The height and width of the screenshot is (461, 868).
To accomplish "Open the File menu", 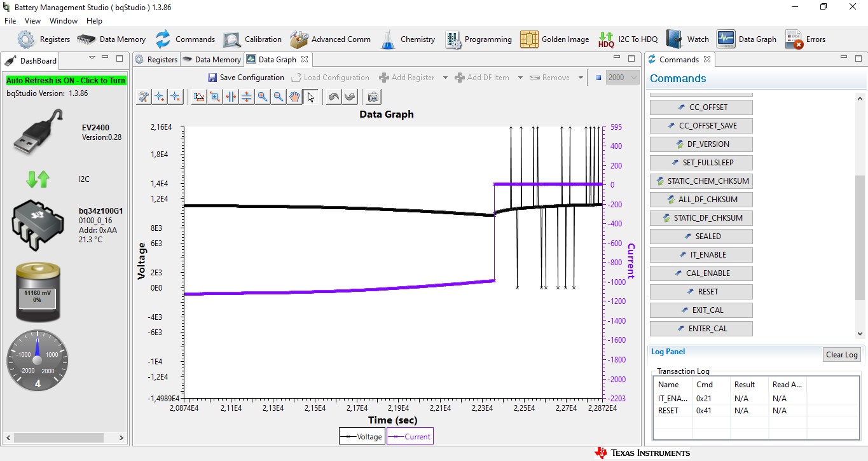I will (x=10, y=21).
